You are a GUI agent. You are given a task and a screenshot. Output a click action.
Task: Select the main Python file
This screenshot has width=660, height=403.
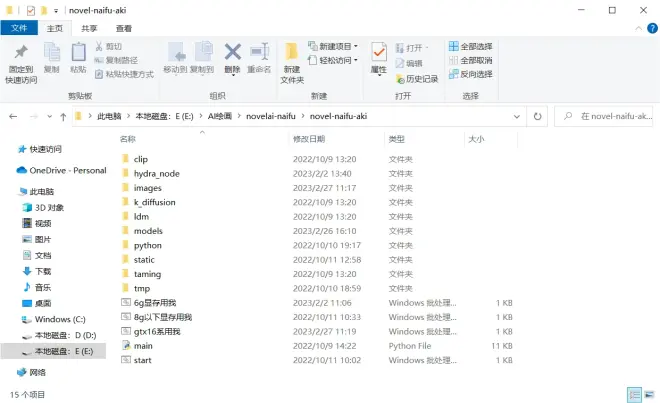pyautogui.click(x=143, y=345)
